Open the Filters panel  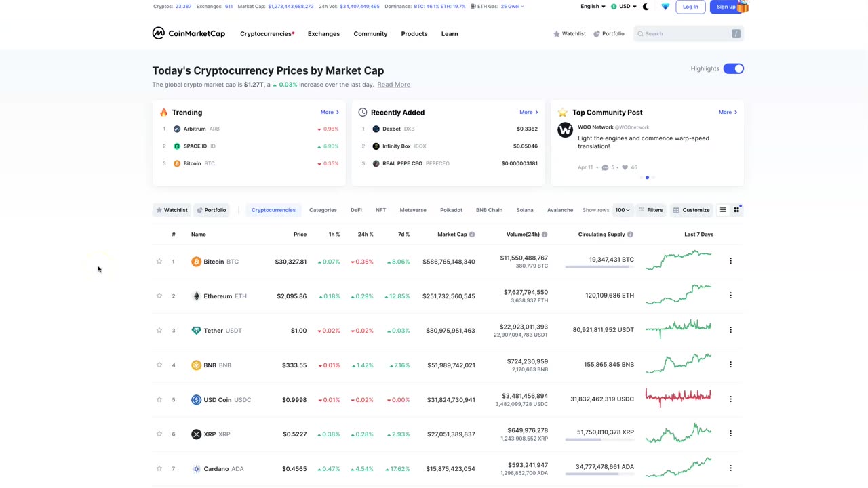coord(650,210)
